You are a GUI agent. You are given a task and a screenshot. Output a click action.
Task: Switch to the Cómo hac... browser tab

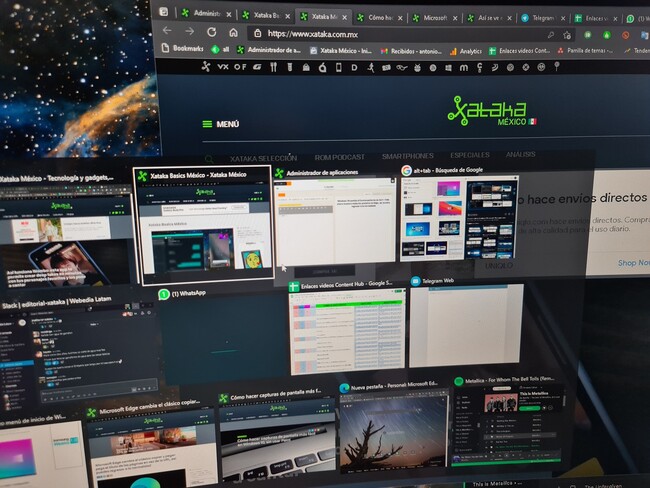tap(380, 17)
